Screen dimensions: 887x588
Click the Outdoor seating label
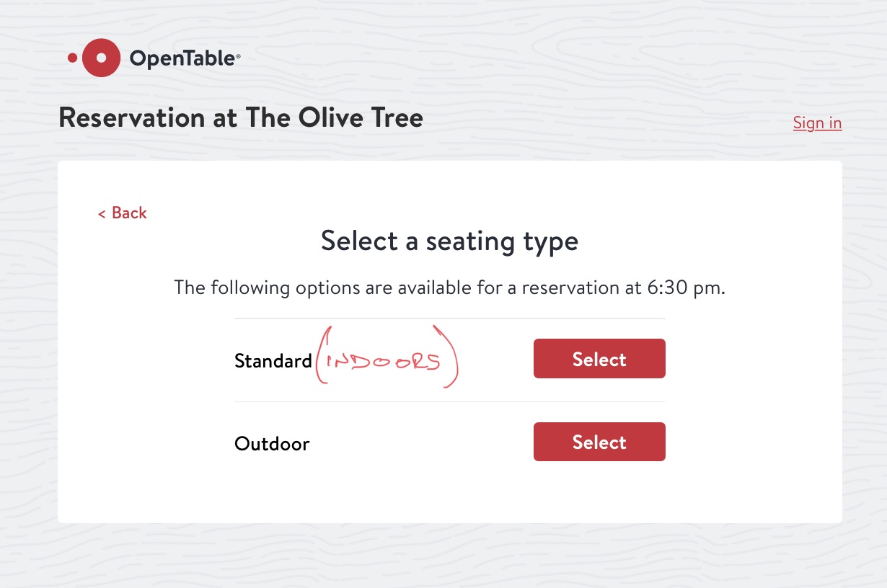pos(272,444)
